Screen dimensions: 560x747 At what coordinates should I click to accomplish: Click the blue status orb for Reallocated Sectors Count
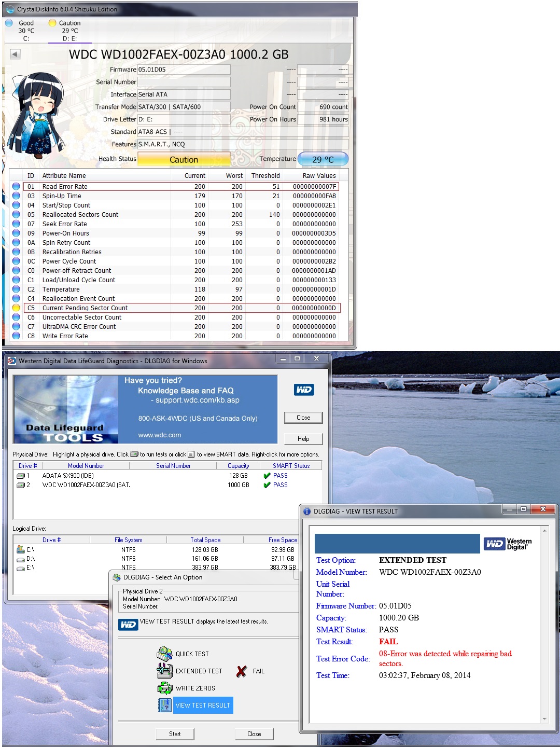tap(16, 215)
